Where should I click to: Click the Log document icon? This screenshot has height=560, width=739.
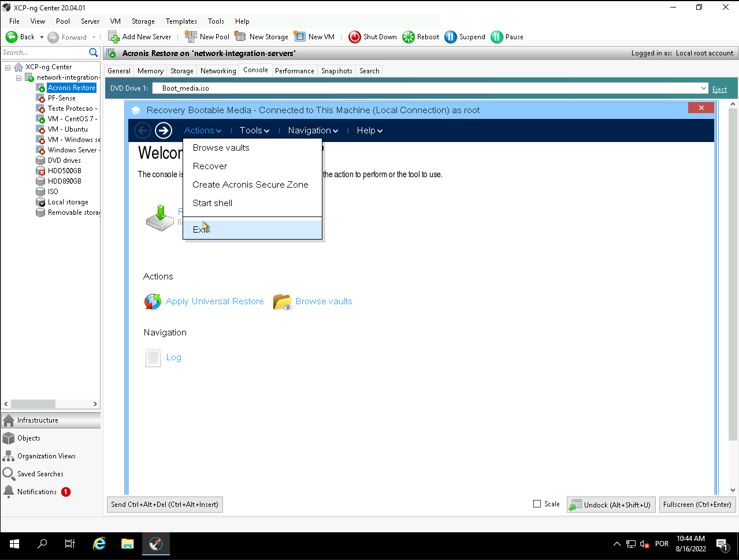[x=153, y=358]
